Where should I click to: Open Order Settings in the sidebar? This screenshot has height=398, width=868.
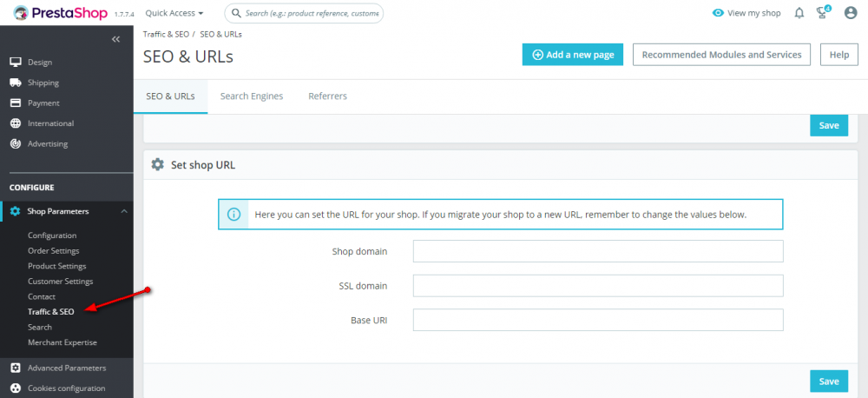point(53,250)
